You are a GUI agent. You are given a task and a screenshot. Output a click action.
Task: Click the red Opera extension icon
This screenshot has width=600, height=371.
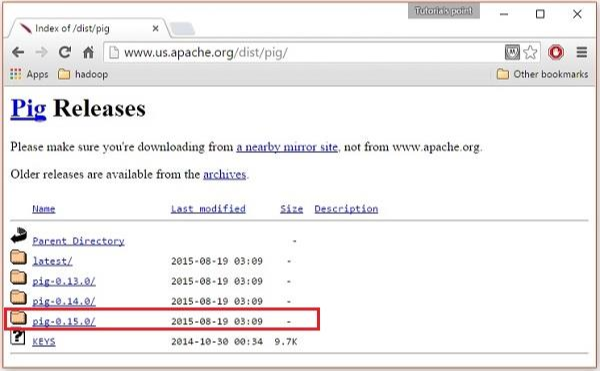click(x=556, y=52)
